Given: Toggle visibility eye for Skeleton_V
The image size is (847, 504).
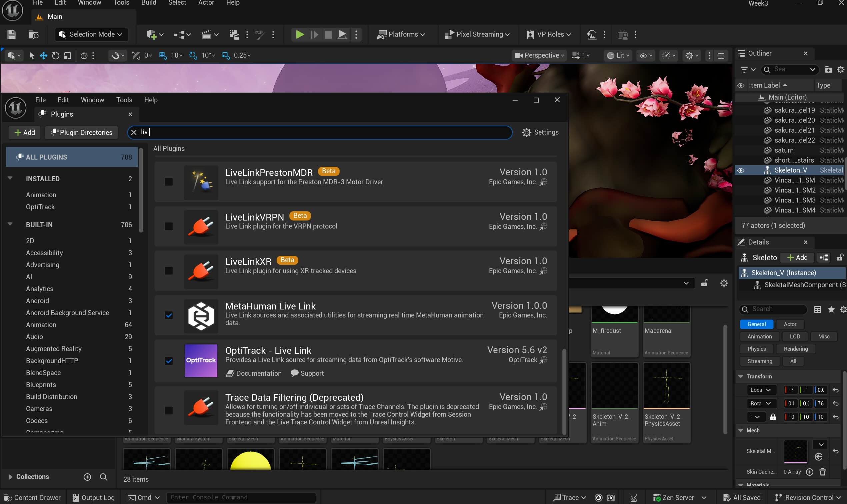Looking at the screenshot, I should tap(740, 170).
